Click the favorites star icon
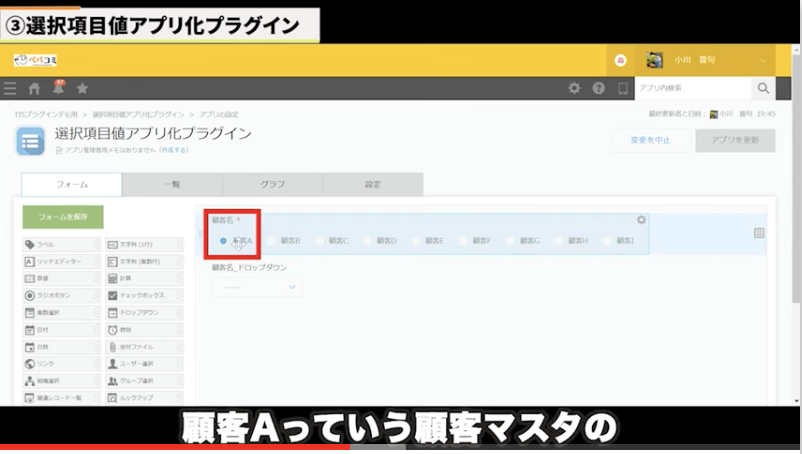Viewport: 802px width, 454px height. [82, 89]
